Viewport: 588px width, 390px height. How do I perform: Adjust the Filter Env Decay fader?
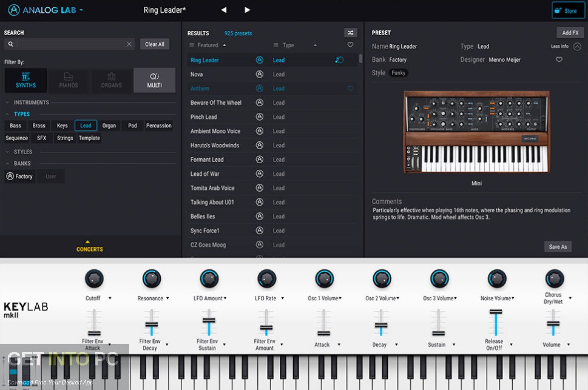pos(151,325)
